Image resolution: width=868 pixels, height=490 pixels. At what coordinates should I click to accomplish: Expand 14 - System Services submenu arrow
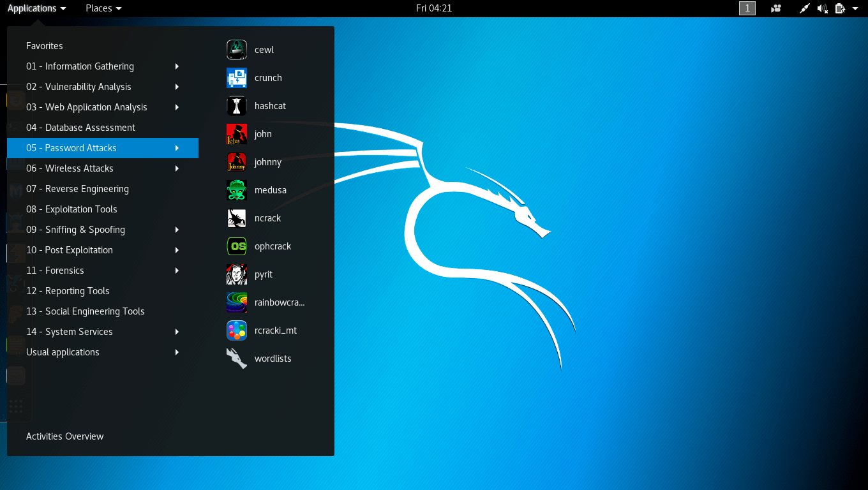point(177,332)
